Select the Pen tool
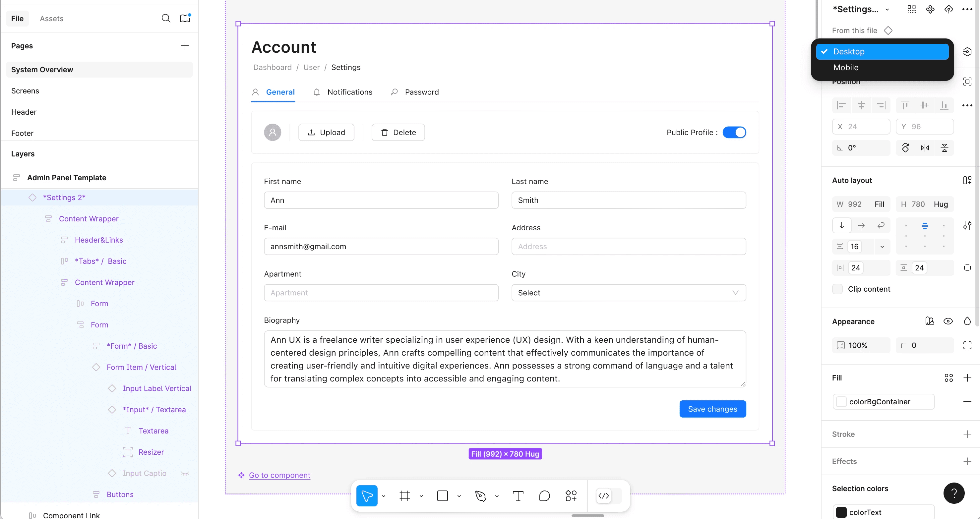This screenshot has height=519, width=980. [x=480, y=496]
